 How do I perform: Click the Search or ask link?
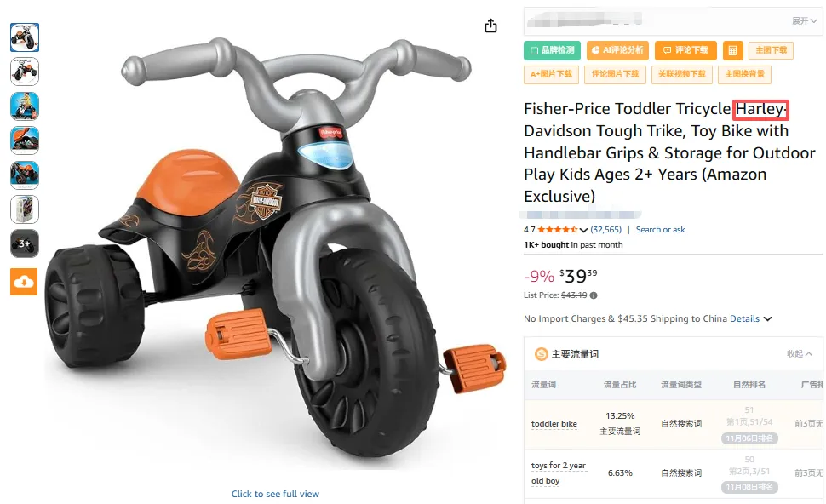tap(660, 230)
